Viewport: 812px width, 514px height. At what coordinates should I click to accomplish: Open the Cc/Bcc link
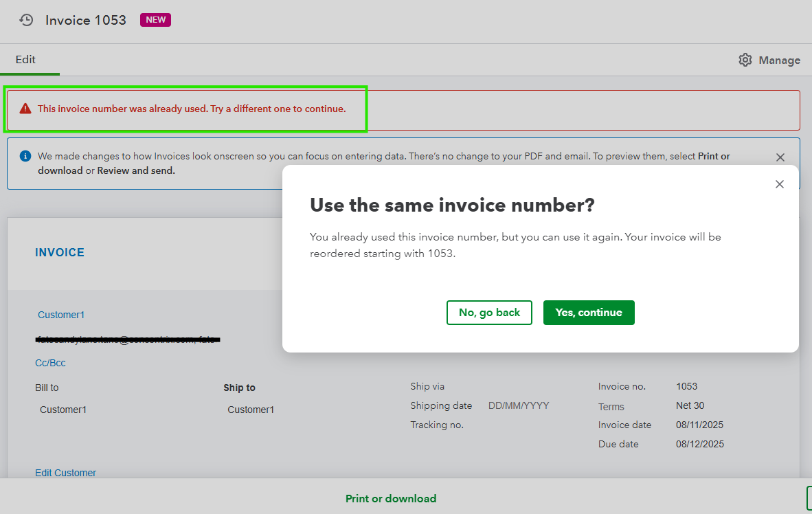click(x=50, y=363)
